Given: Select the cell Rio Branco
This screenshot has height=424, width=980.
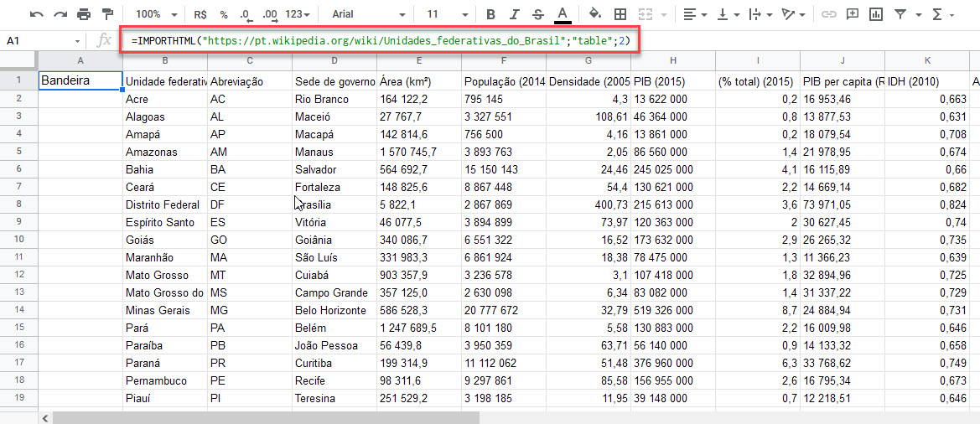Looking at the screenshot, I should [x=334, y=99].
